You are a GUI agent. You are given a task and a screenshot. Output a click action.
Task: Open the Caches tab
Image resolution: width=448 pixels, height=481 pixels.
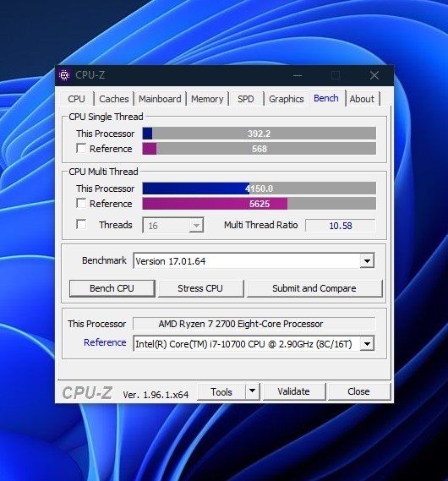coord(114,99)
